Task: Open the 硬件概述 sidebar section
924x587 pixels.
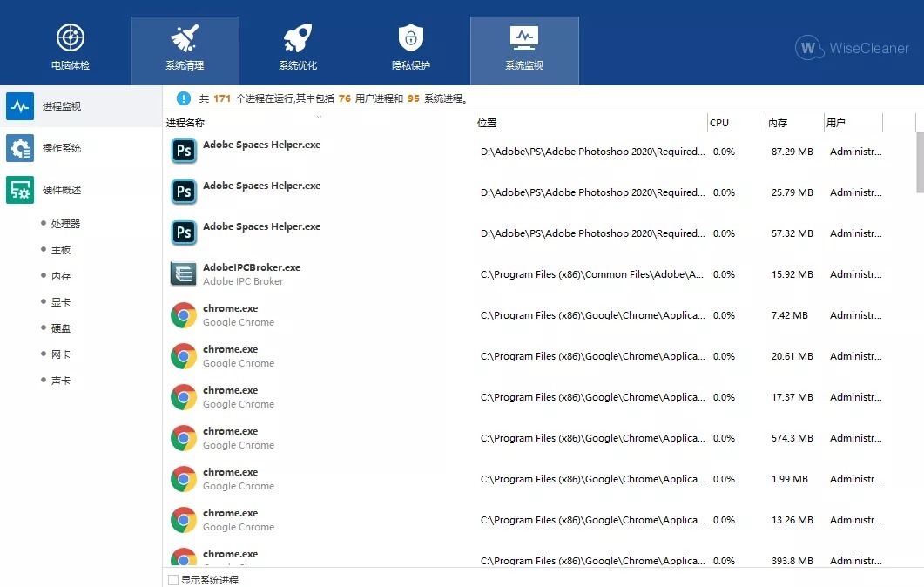Action: pos(62,190)
